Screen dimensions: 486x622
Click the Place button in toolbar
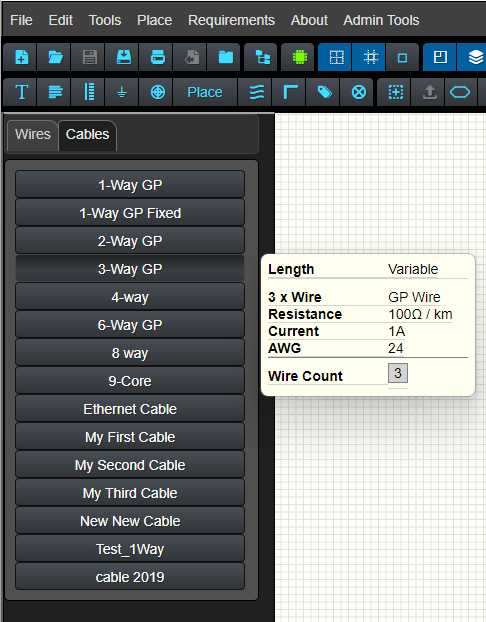click(205, 92)
